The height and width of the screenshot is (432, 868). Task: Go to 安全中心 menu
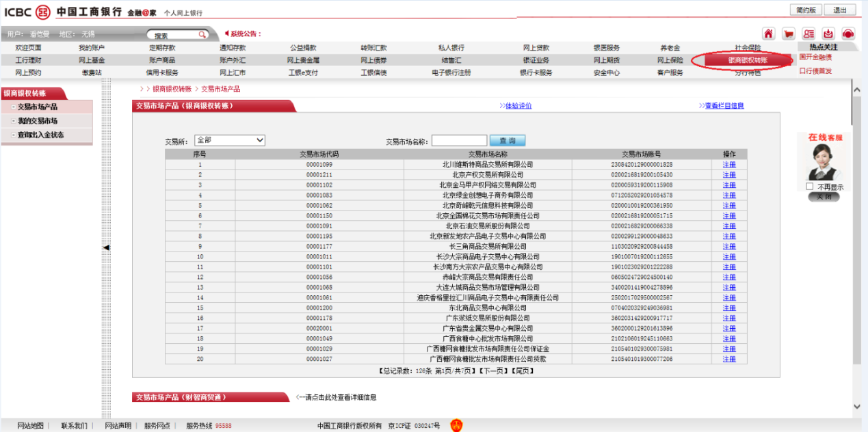tap(607, 72)
